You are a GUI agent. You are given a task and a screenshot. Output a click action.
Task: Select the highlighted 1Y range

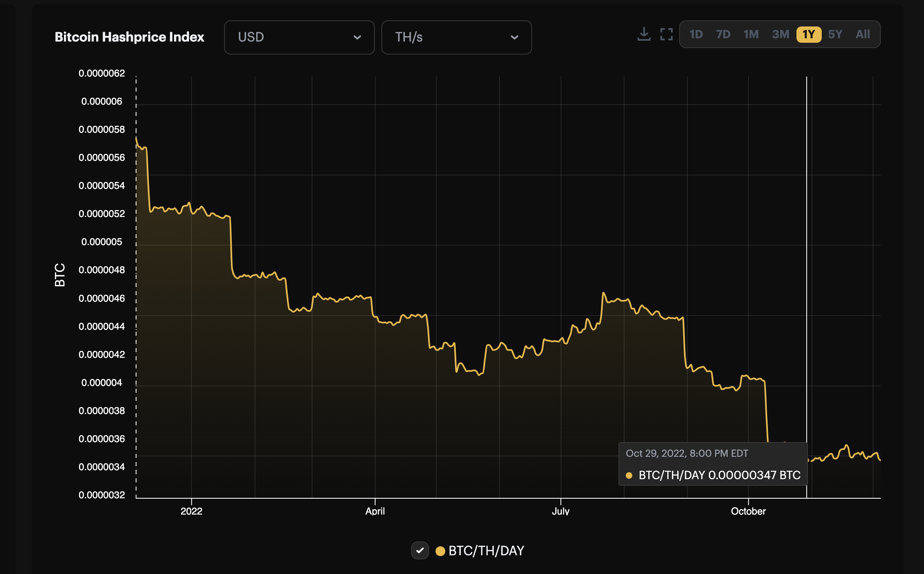pyautogui.click(x=809, y=34)
